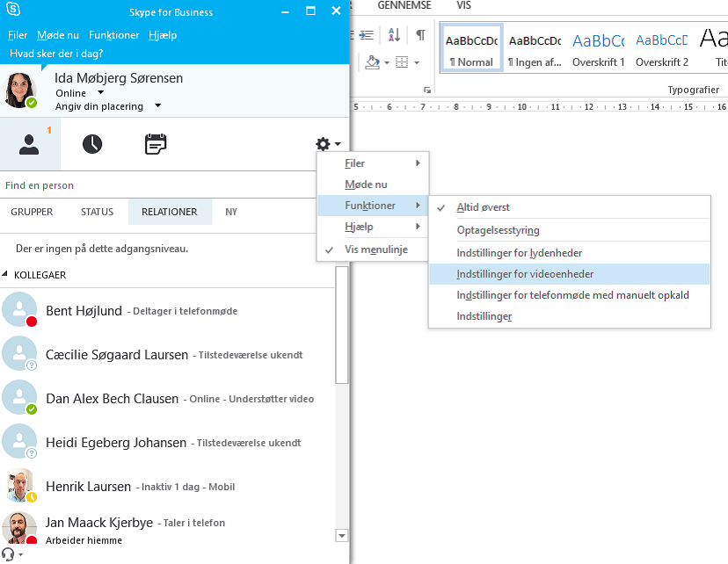The width and height of the screenshot is (728, 564).
Task: Open VIS ribbon tab in Word
Action: coord(463,5)
